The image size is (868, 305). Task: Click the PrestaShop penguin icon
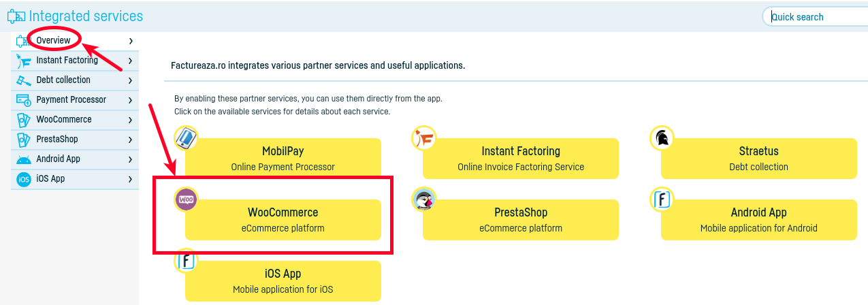(x=423, y=199)
